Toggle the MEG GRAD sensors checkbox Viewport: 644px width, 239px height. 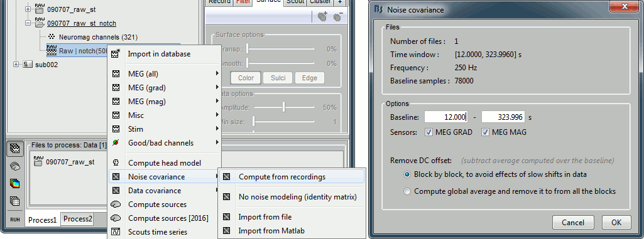coord(428,132)
